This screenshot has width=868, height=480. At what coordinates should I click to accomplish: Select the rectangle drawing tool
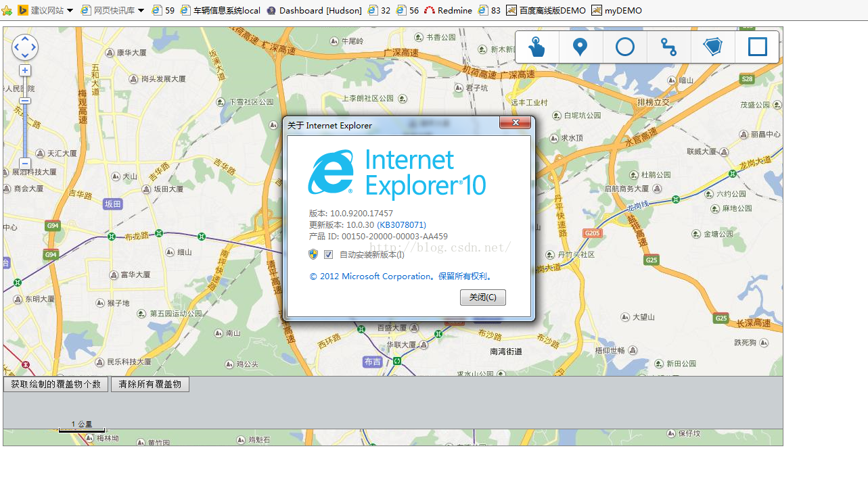click(758, 47)
